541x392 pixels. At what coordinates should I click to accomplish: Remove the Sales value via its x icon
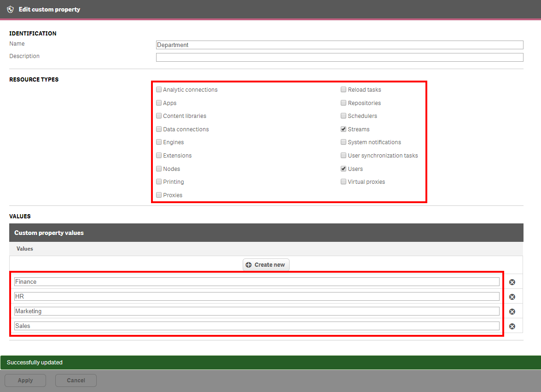pyautogui.click(x=512, y=326)
